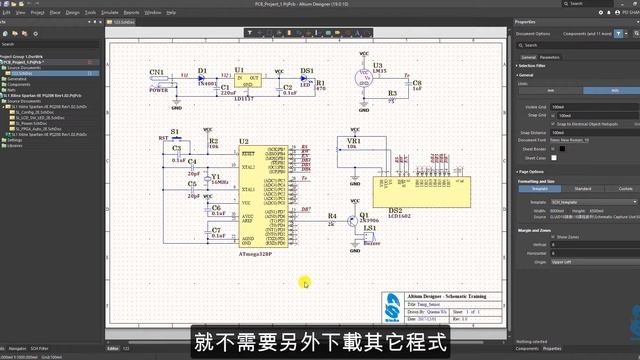The height and width of the screenshot is (360, 640).
Task: Toggle Snap to Electrical Object Hotspots checkbox
Action: (x=553, y=124)
